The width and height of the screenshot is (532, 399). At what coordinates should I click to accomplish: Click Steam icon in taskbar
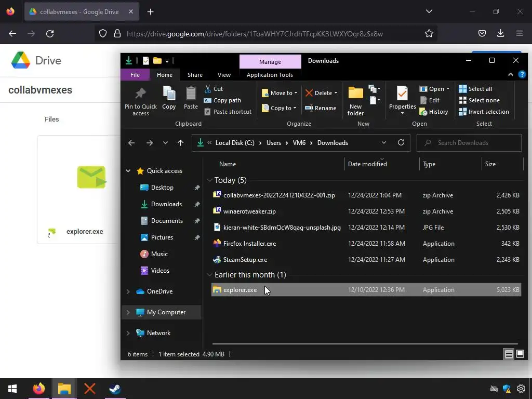[115, 389]
